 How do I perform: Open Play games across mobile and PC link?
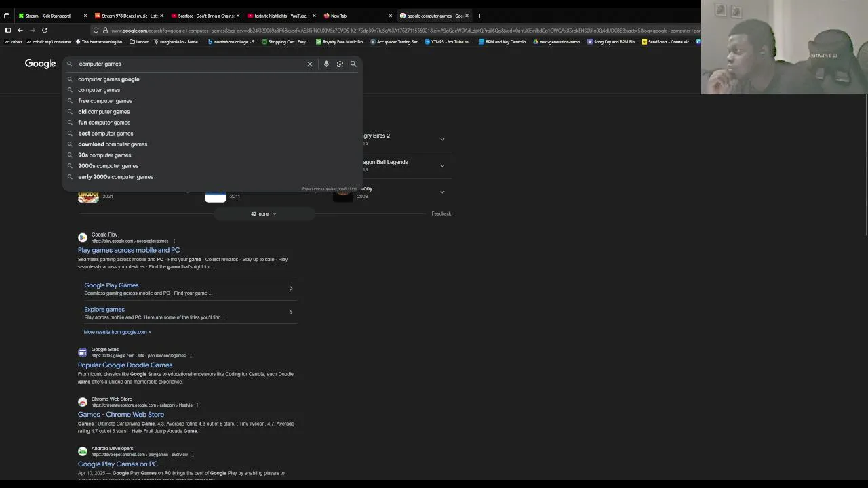pyautogui.click(x=129, y=250)
